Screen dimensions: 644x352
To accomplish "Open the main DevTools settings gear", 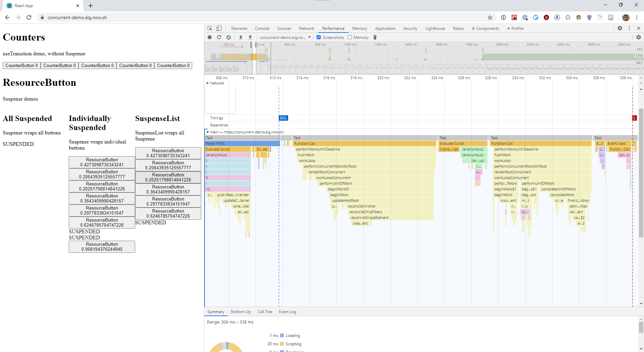I will pos(620,28).
